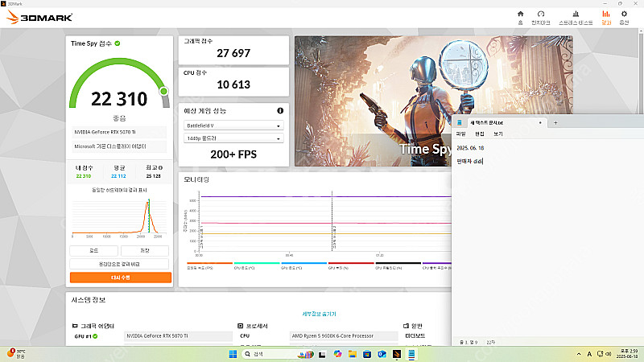The height and width of the screenshot is (362, 644).
Task: Toggle the teal CPU temperature legend line
Action: [257, 263]
